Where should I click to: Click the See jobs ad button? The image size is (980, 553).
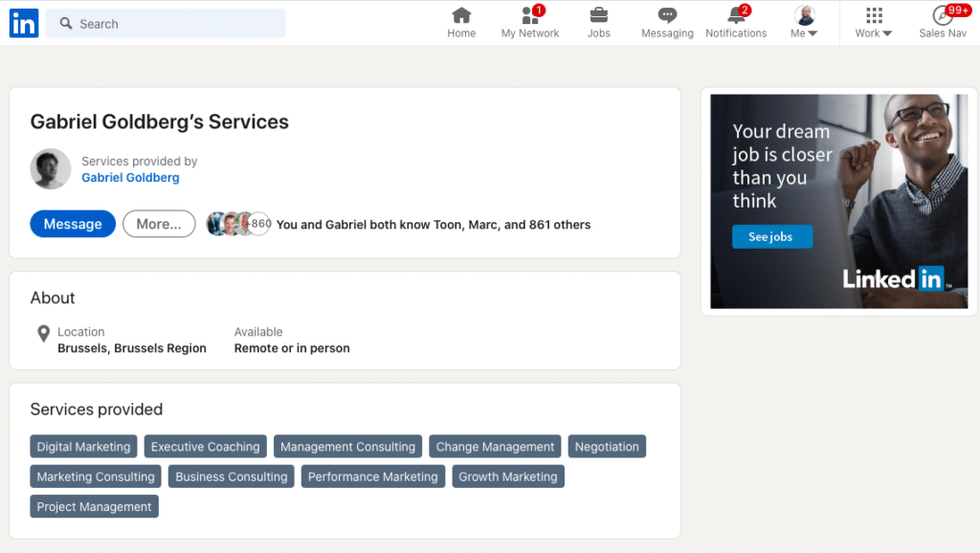[771, 236]
